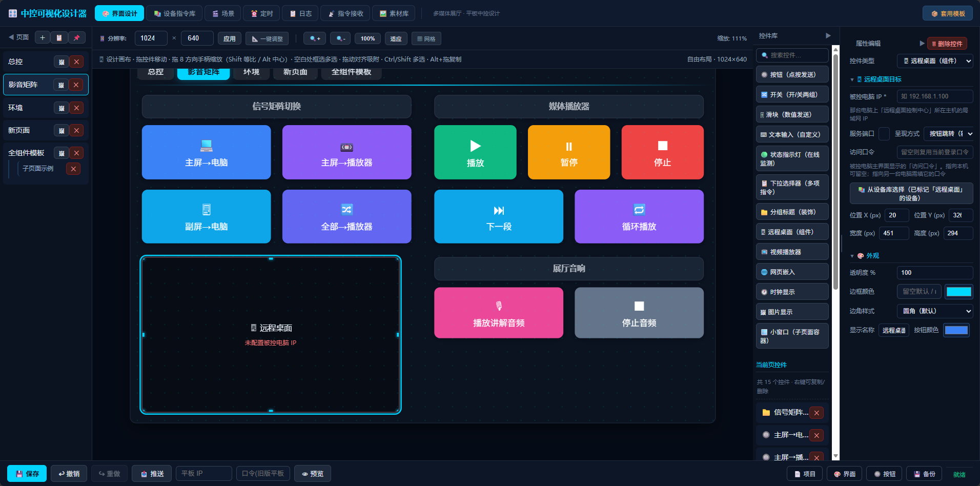Add a new page with the plus icon

pos(43,37)
